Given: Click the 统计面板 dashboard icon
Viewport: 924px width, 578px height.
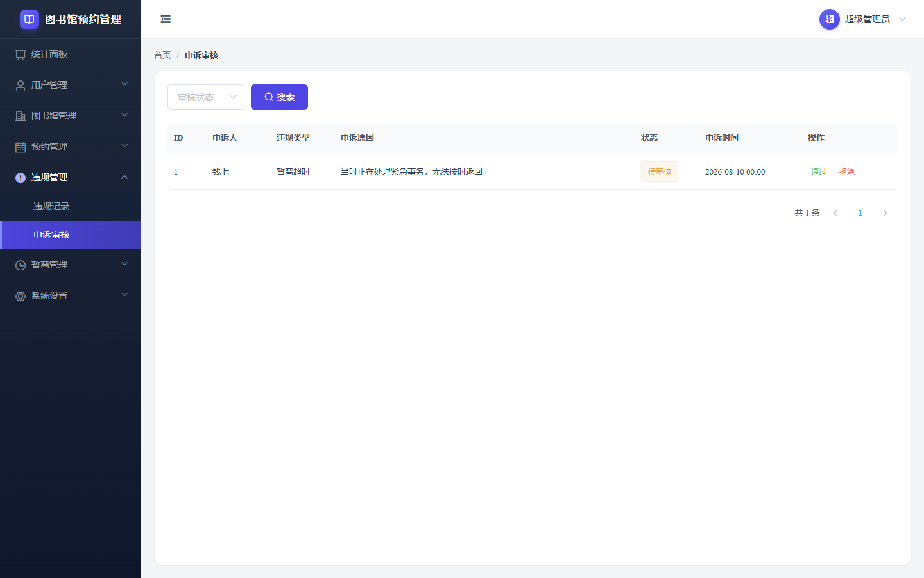Looking at the screenshot, I should tap(21, 55).
